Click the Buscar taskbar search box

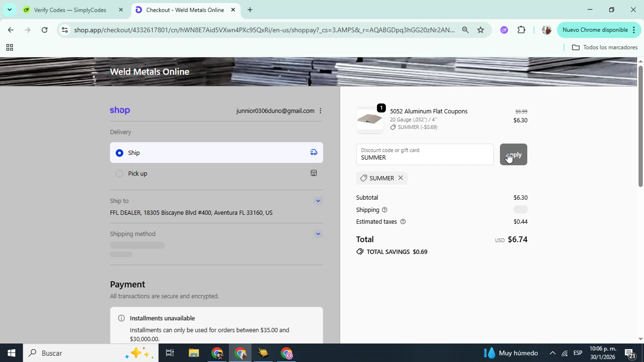tap(91, 353)
